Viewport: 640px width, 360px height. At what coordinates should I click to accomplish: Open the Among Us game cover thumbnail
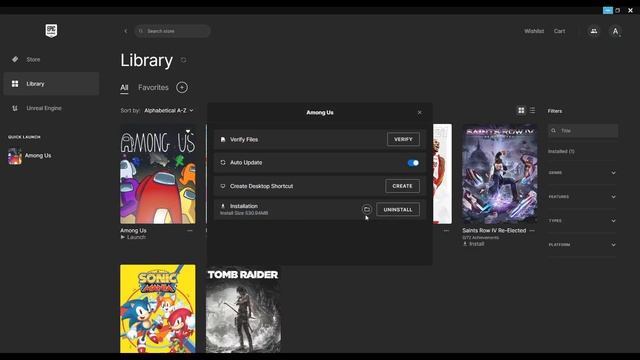[x=158, y=174]
